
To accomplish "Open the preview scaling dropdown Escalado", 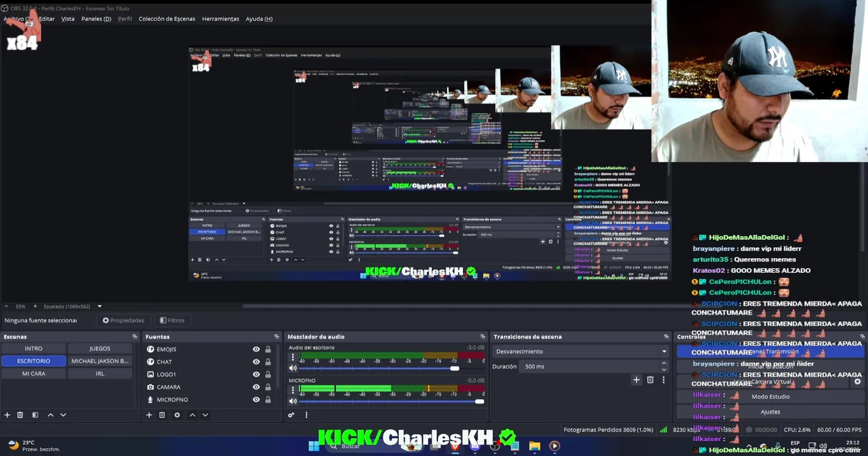I will [72, 307].
